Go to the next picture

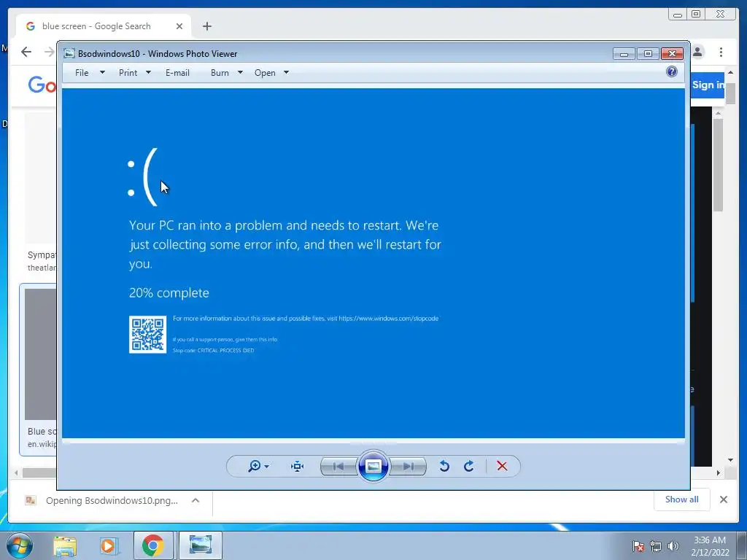tap(408, 466)
